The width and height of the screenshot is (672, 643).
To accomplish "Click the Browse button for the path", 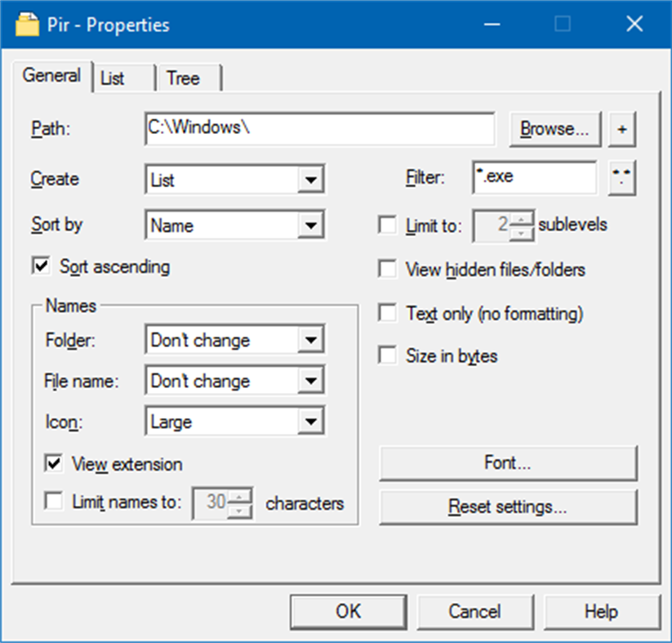I will click(554, 128).
